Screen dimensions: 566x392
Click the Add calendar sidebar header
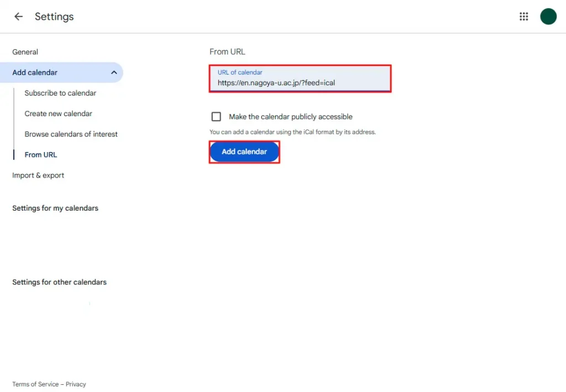pos(35,72)
